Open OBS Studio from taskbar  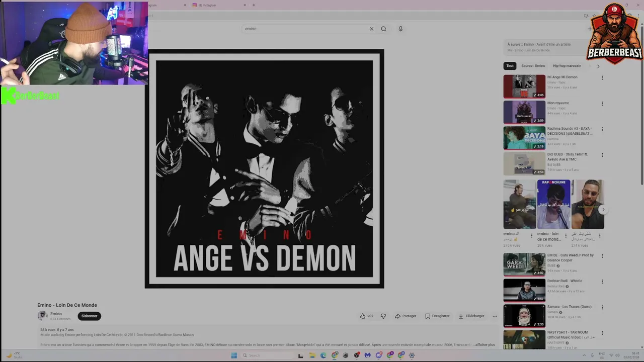click(357, 355)
